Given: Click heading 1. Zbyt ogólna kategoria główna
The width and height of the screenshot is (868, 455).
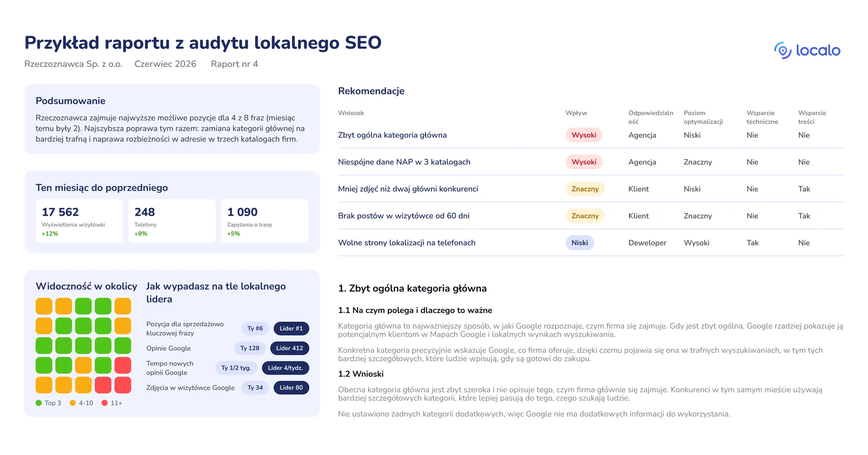Looking at the screenshot, I should [x=412, y=289].
